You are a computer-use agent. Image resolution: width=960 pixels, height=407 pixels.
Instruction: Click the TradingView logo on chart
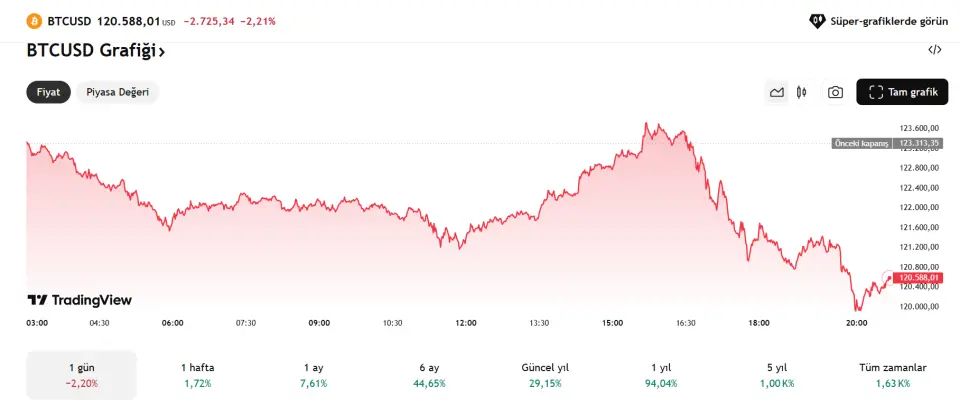[79, 300]
